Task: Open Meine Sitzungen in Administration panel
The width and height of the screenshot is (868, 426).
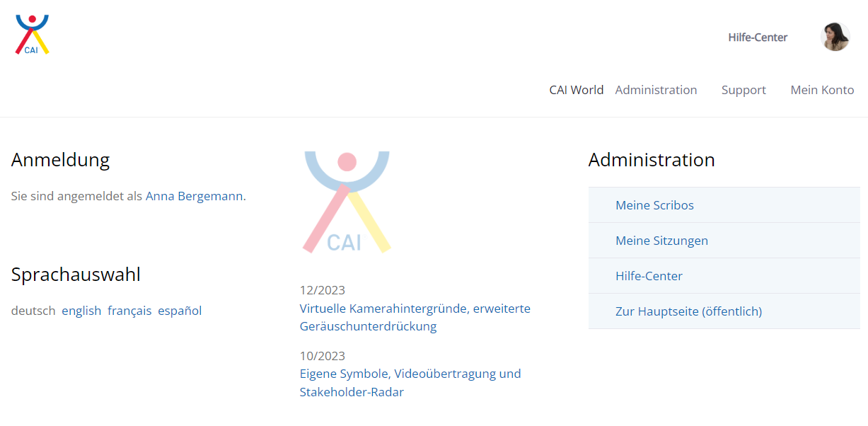Action: pyautogui.click(x=724, y=241)
